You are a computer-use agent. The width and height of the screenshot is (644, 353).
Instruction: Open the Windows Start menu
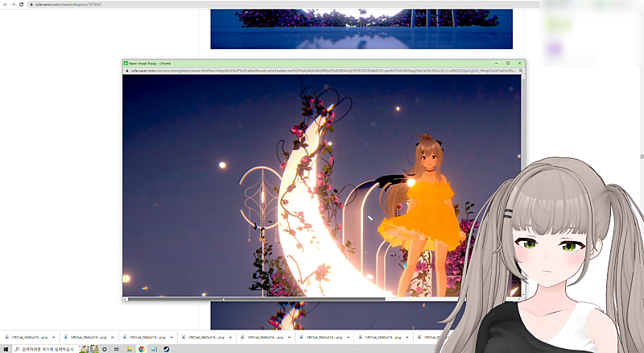click(5, 349)
